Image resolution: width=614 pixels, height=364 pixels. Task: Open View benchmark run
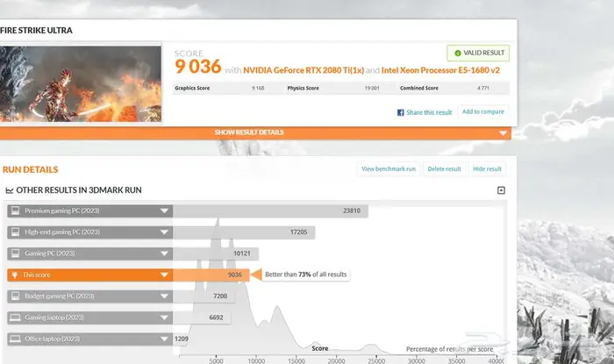388,169
